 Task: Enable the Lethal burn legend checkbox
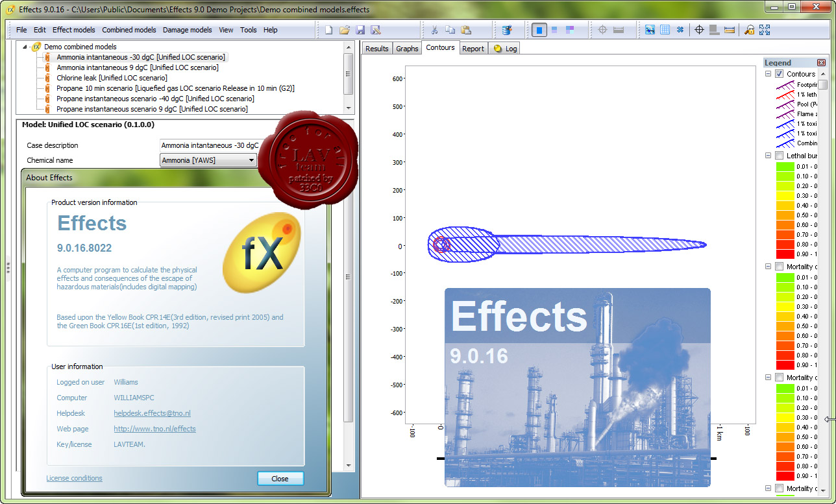click(779, 156)
